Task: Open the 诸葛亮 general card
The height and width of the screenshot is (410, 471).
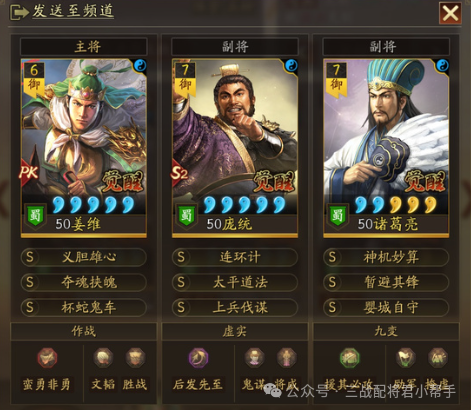Action: [386, 148]
